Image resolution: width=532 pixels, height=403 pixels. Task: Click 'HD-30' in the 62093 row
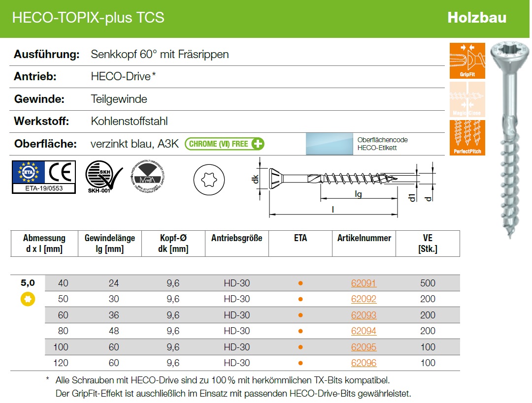[237, 315]
